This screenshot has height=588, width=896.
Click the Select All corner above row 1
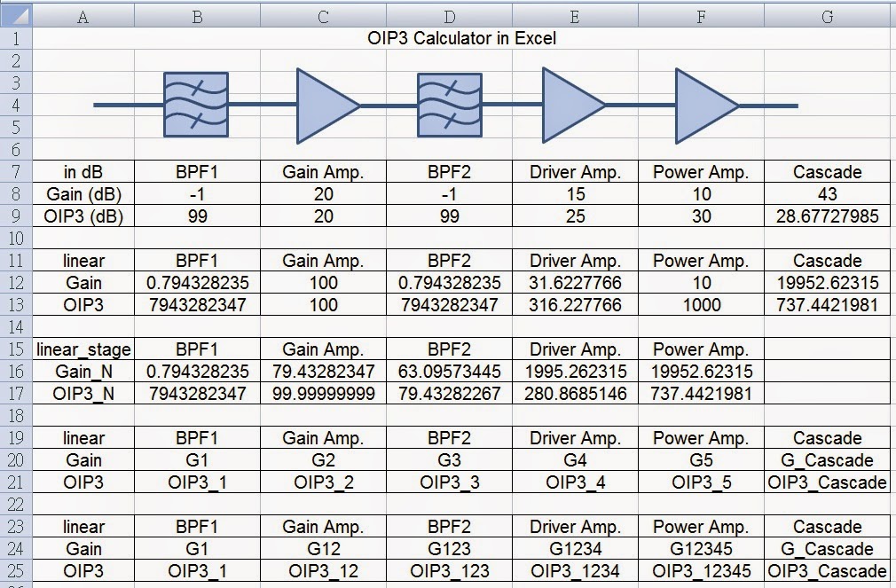[x=15, y=16]
